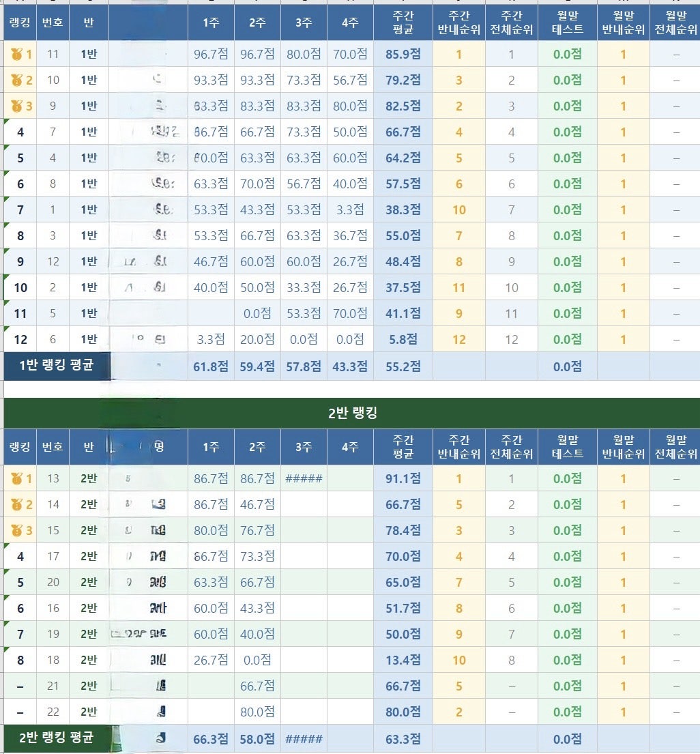Screen dimensions: 700x754
Task: Click the gold medal icon beside rank 1 in the 1반 rows
Action: 17,54
